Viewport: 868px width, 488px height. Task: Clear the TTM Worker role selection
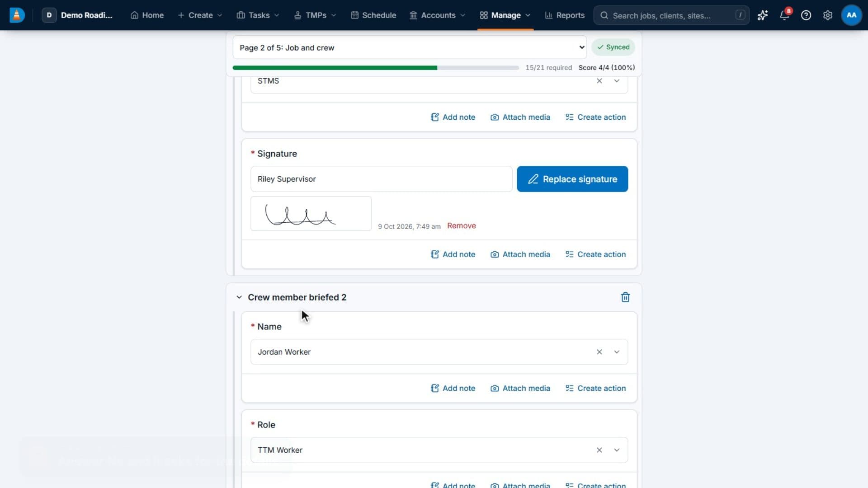599,450
